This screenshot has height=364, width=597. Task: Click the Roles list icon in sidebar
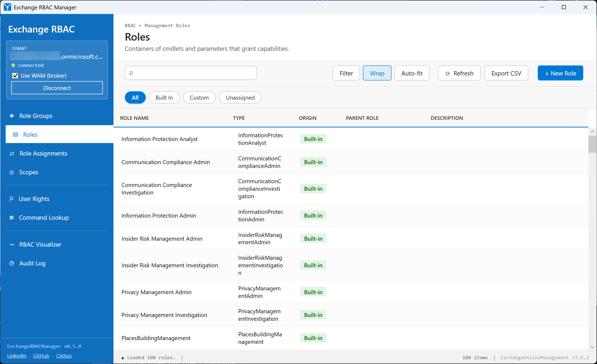16,135
